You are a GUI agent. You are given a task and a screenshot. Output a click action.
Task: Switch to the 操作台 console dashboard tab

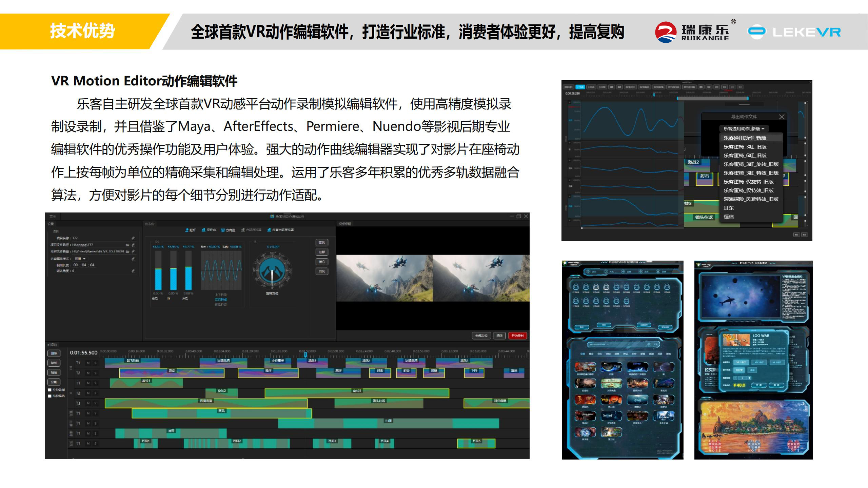point(209,230)
